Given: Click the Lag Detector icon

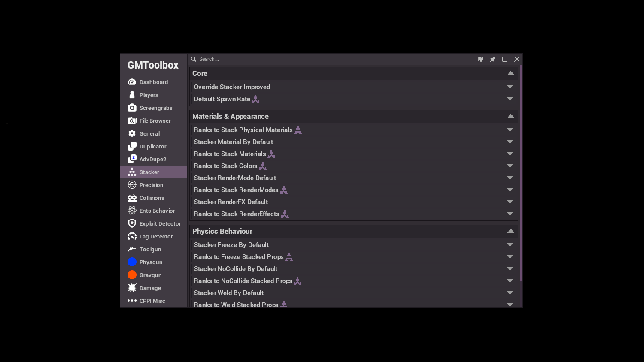Looking at the screenshot, I should (x=132, y=236).
